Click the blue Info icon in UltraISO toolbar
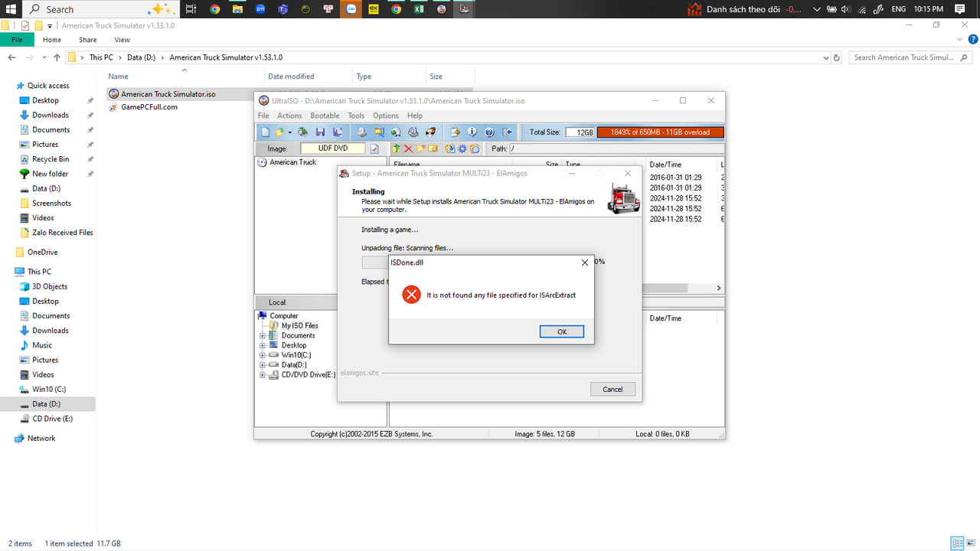The height and width of the screenshot is (551, 980). [472, 132]
